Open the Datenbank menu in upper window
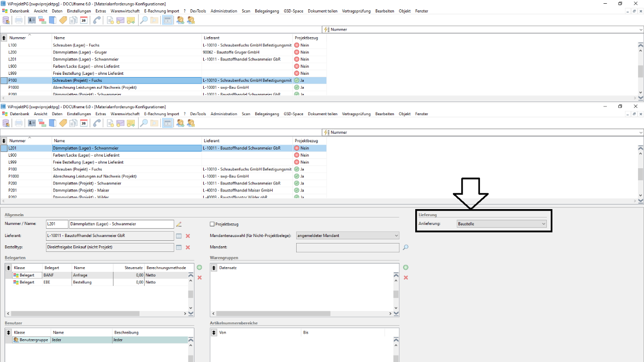The width and height of the screenshot is (644, 362). 20,11
